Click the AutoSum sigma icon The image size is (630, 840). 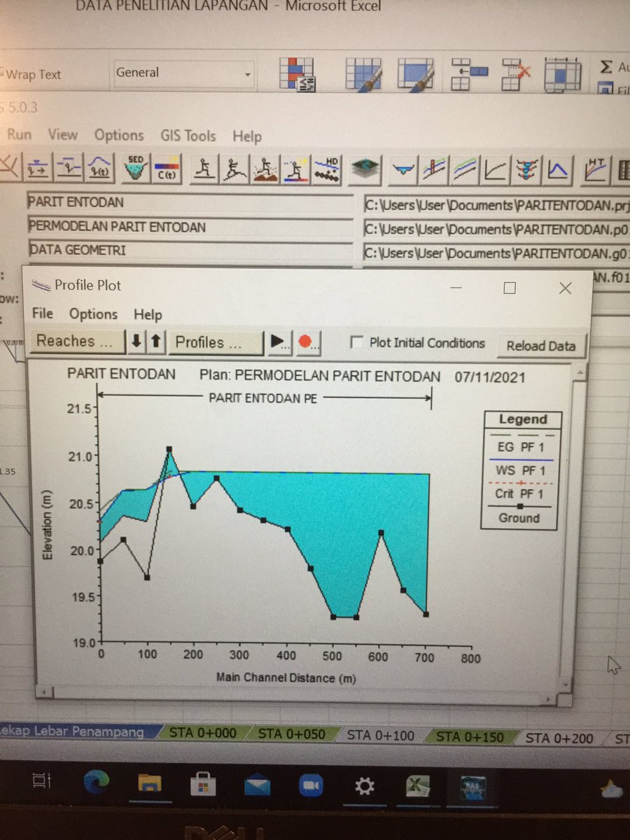tap(606, 67)
